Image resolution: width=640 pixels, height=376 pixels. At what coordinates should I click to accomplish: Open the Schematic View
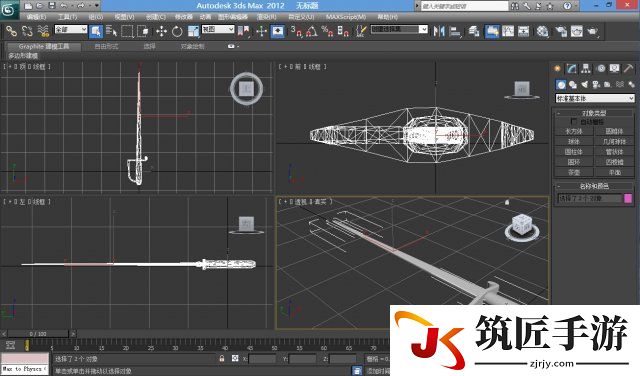524,31
